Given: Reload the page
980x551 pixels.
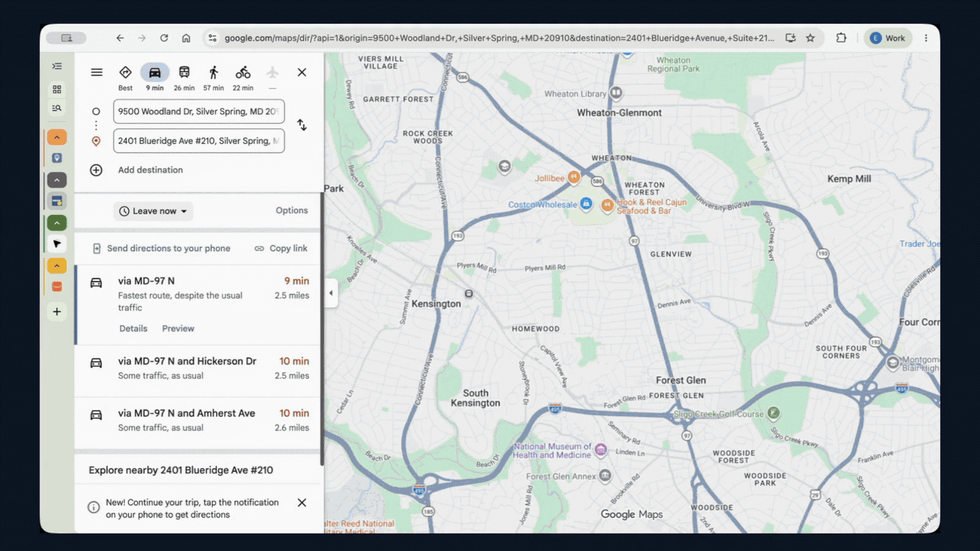Looking at the screenshot, I should (x=164, y=38).
